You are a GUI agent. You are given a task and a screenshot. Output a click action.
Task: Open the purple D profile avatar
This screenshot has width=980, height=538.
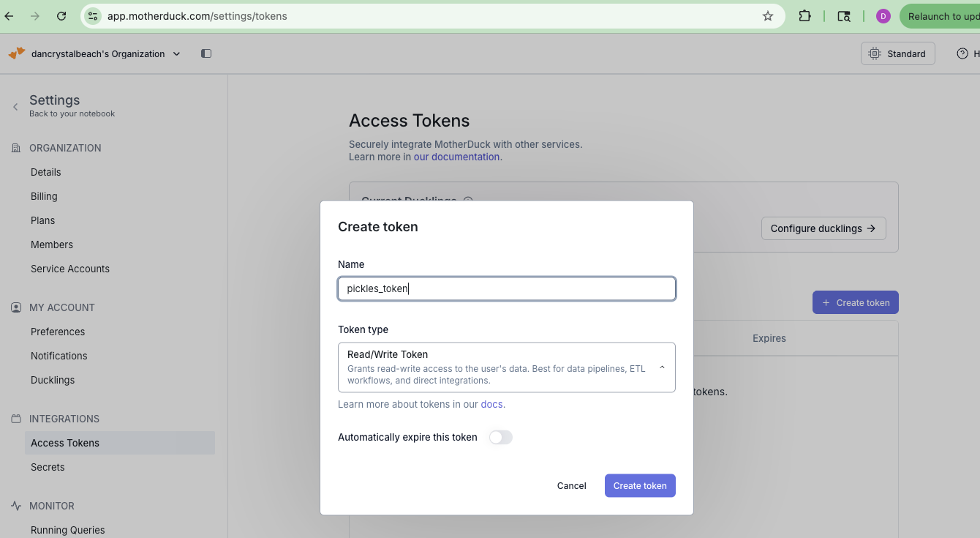tap(883, 16)
